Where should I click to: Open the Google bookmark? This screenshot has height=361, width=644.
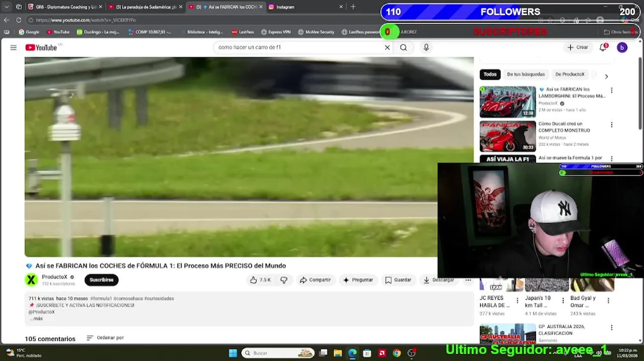point(29,32)
